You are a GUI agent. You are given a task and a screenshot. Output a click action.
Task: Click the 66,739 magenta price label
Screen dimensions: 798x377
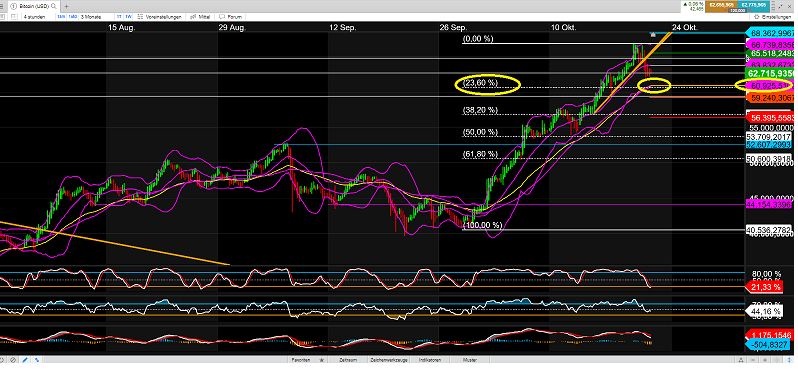point(770,44)
